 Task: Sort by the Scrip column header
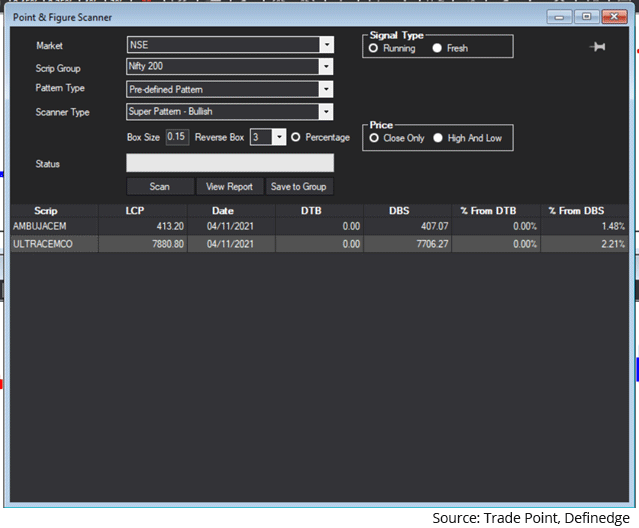(x=54, y=211)
